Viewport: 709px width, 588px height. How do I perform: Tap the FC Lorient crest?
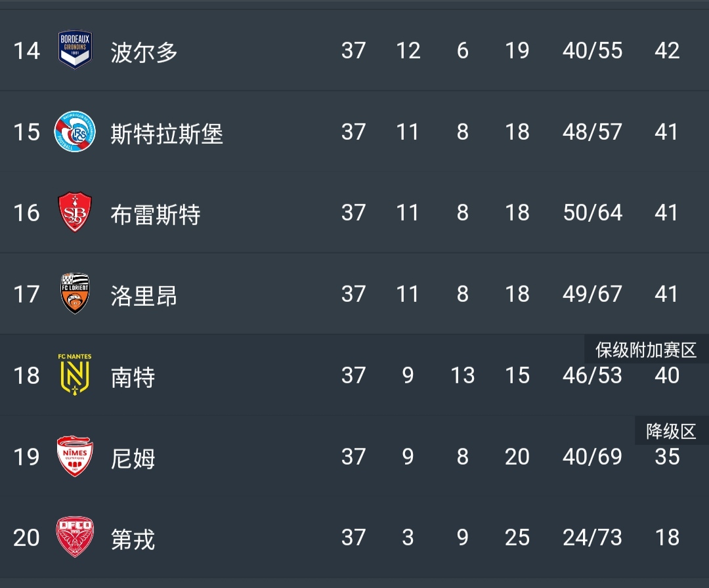(x=75, y=294)
